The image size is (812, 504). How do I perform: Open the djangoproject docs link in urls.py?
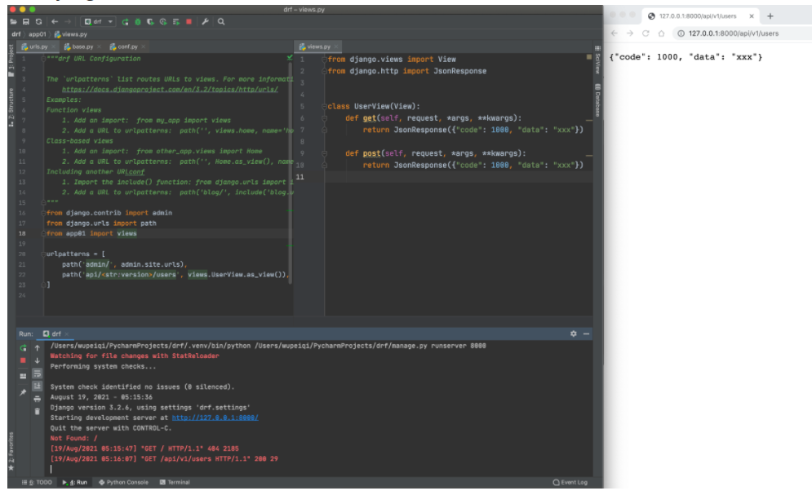tap(170, 90)
